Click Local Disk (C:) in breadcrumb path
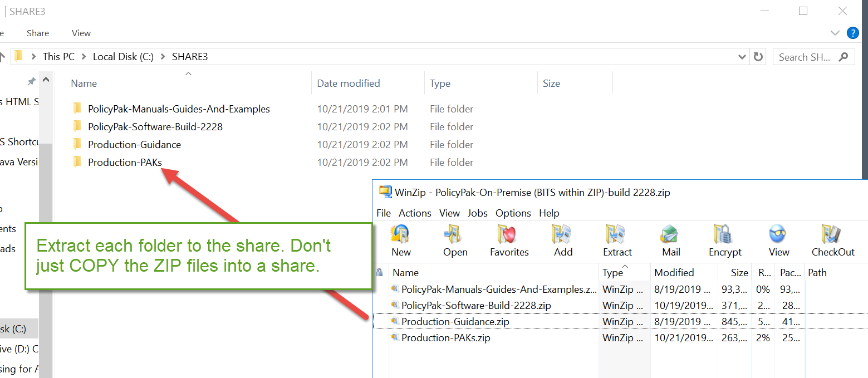Image resolution: width=868 pixels, height=378 pixels. tap(123, 56)
